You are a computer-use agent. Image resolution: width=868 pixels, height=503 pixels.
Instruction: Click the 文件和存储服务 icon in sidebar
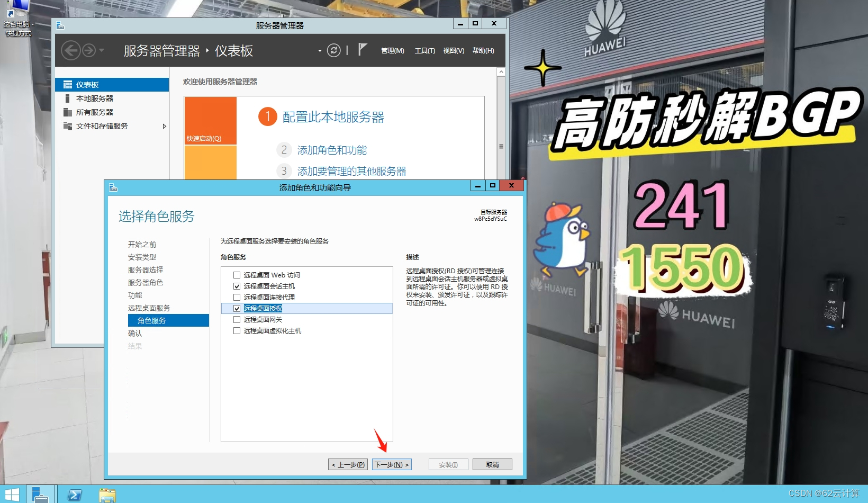click(68, 126)
